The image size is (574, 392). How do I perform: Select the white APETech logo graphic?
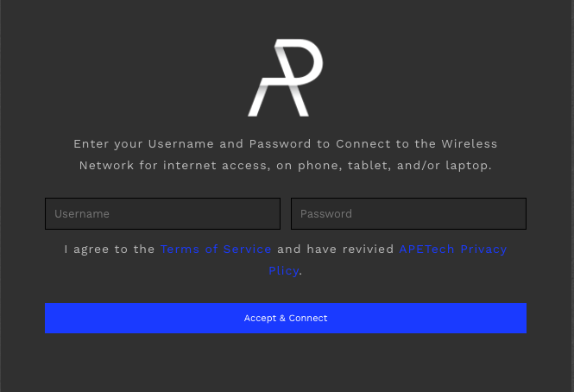285,78
